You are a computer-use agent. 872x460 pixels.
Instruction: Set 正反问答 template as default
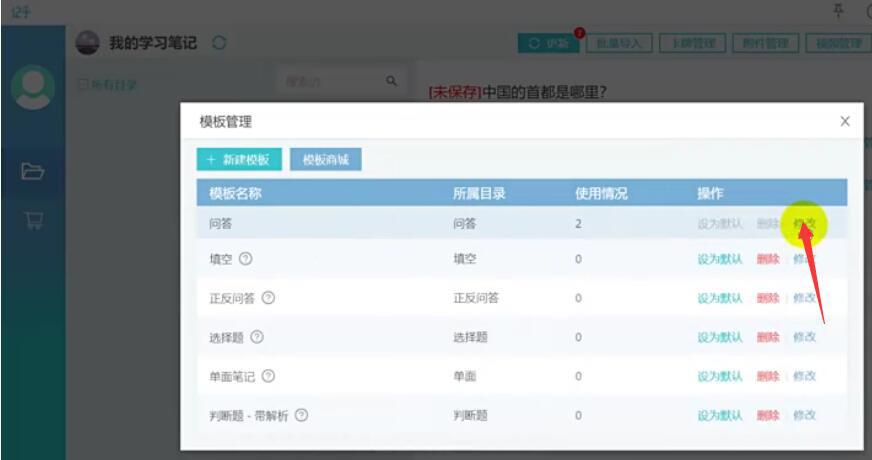pos(720,298)
